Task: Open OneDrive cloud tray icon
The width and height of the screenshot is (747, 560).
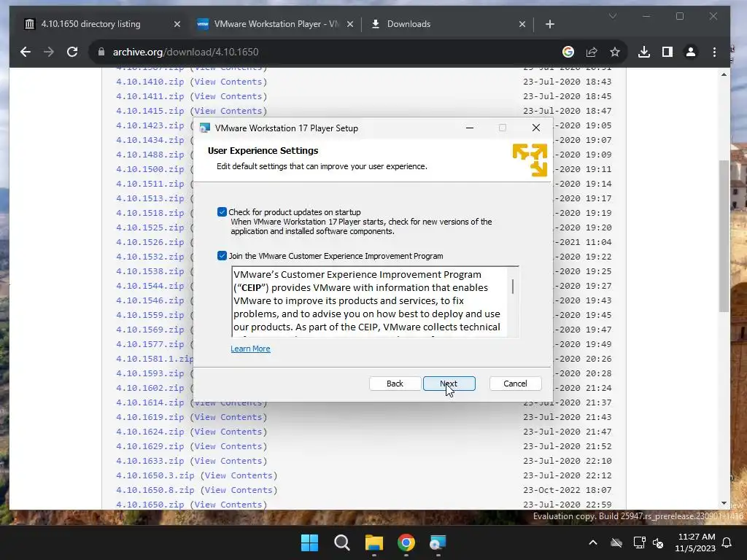Action: point(616,542)
